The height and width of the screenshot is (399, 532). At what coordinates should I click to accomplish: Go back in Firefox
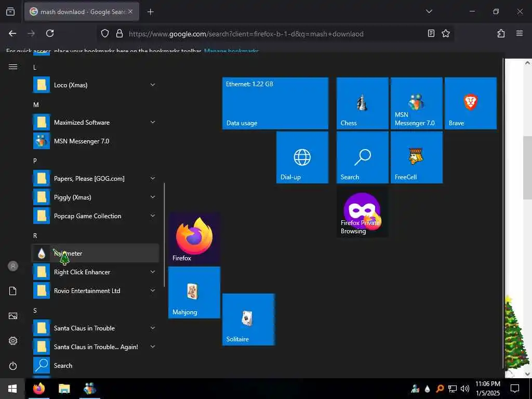point(12,33)
